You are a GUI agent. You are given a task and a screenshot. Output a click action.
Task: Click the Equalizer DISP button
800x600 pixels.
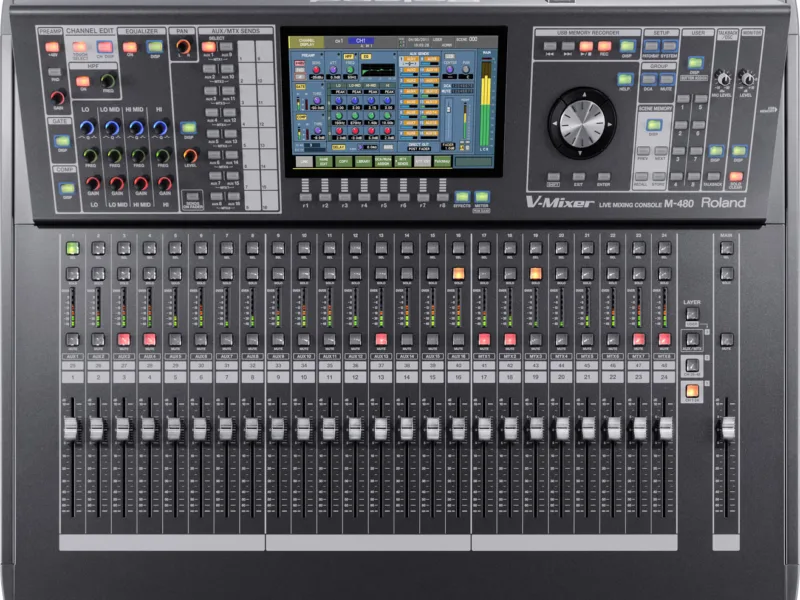(x=155, y=47)
